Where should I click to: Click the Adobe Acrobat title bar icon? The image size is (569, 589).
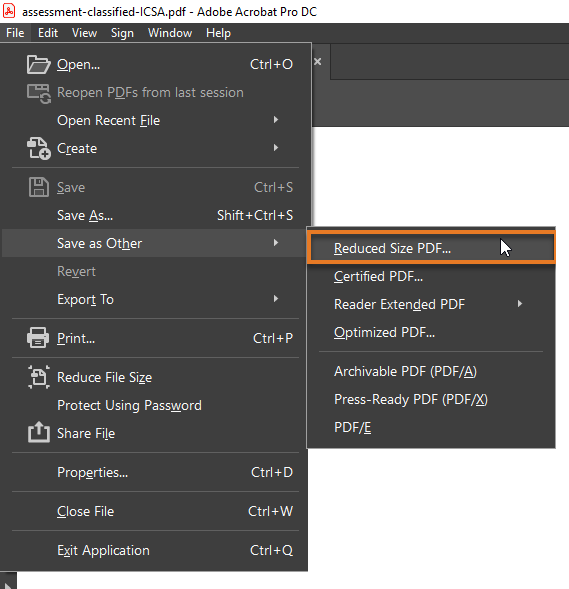(9, 11)
